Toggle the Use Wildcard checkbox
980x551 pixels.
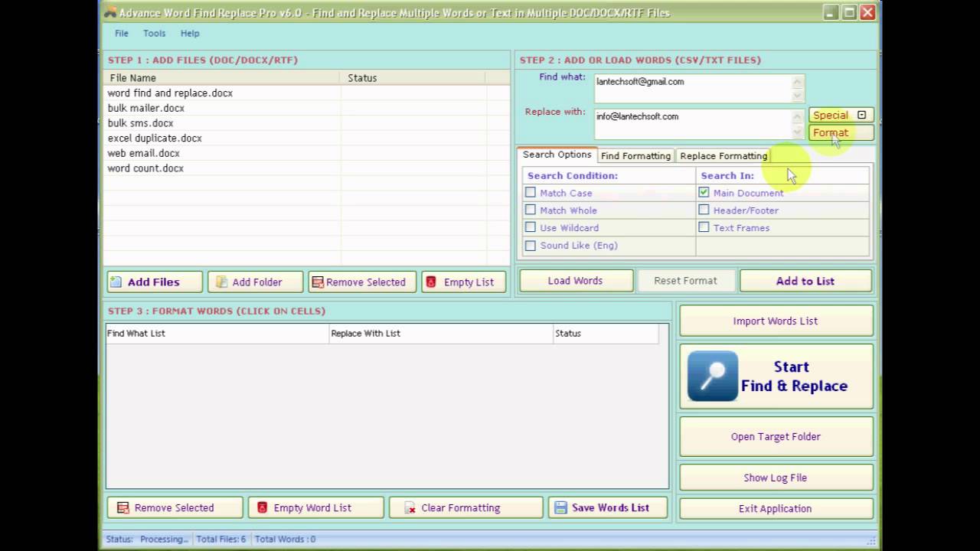click(x=531, y=227)
